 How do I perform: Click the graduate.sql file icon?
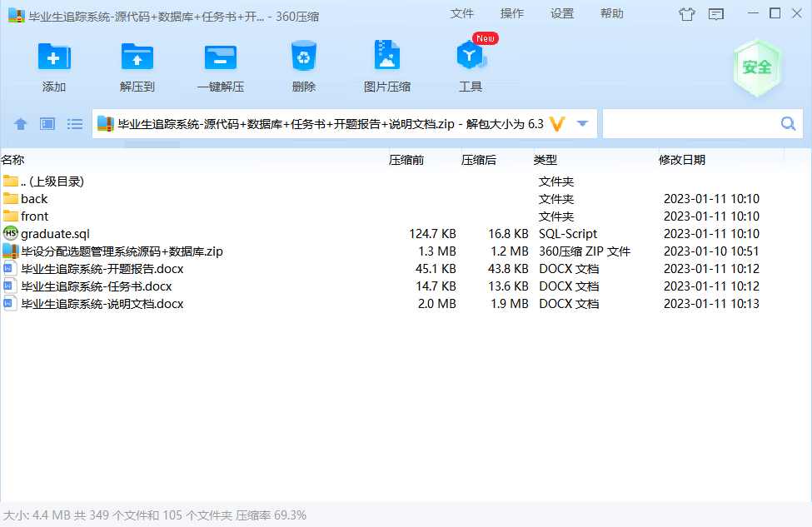[x=10, y=233]
